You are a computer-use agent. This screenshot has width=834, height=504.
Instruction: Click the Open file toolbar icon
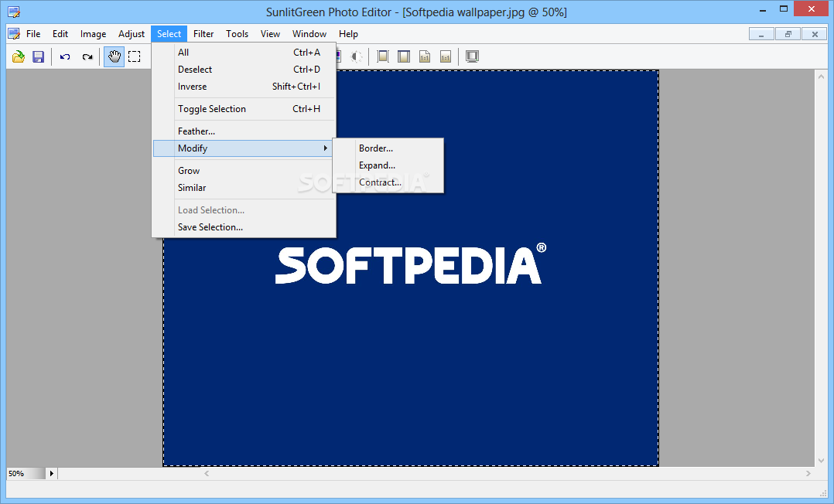(19, 56)
